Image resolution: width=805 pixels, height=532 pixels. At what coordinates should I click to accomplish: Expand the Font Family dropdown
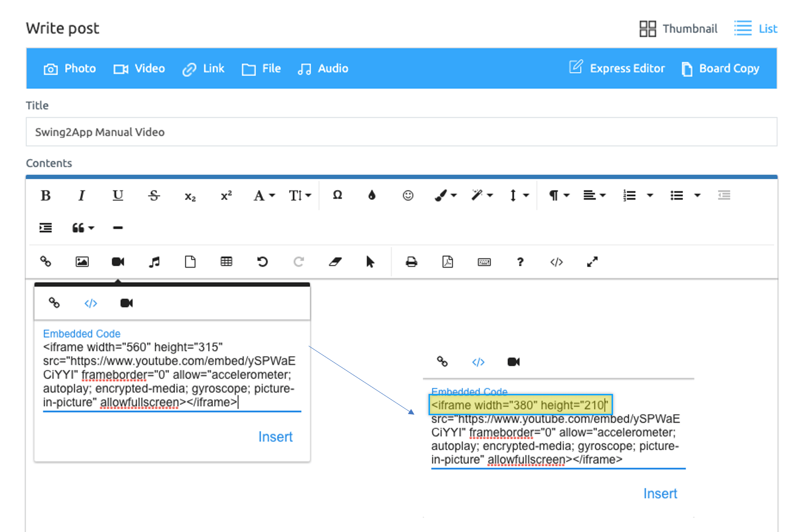[x=264, y=195]
